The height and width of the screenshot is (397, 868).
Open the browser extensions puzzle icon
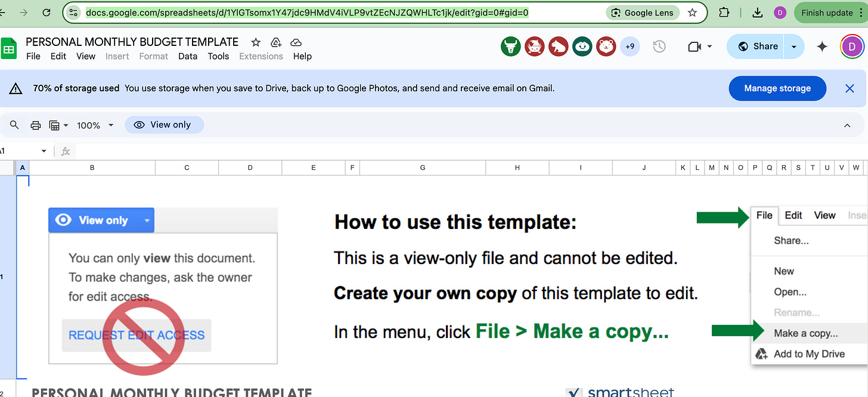click(x=725, y=13)
